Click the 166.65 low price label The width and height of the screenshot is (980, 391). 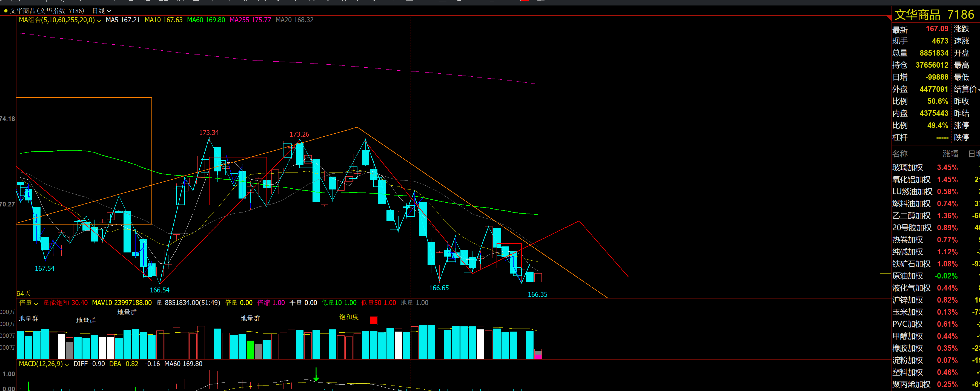point(439,288)
